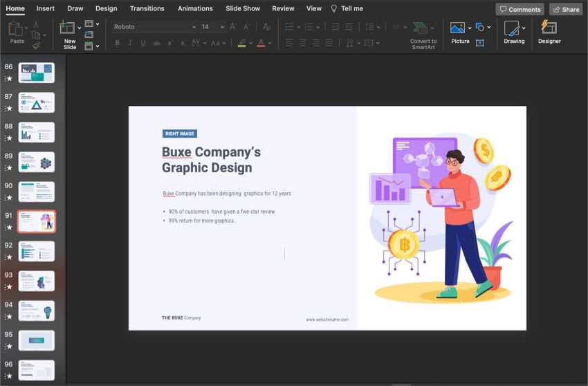Click the numbered list icon
The height and width of the screenshot is (386, 588).
pyautogui.click(x=309, y=27)
